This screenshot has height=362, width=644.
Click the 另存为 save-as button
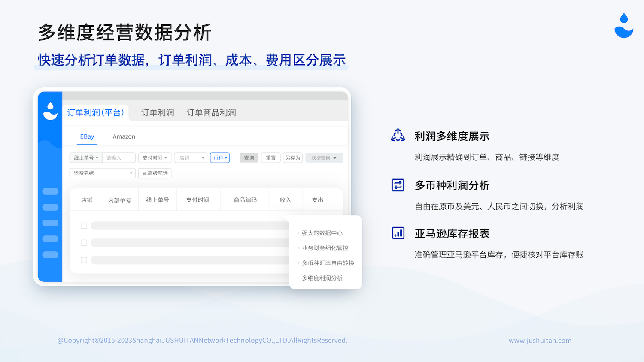tap(293, 158)
